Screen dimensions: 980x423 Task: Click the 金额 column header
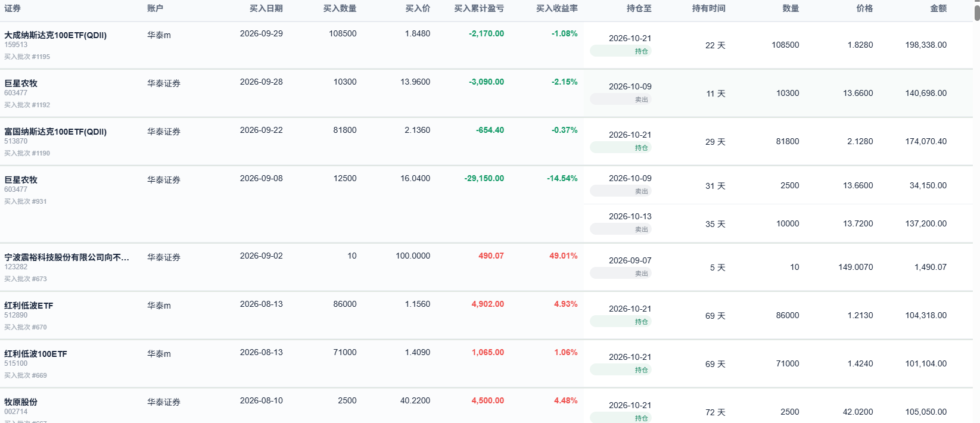938,8
